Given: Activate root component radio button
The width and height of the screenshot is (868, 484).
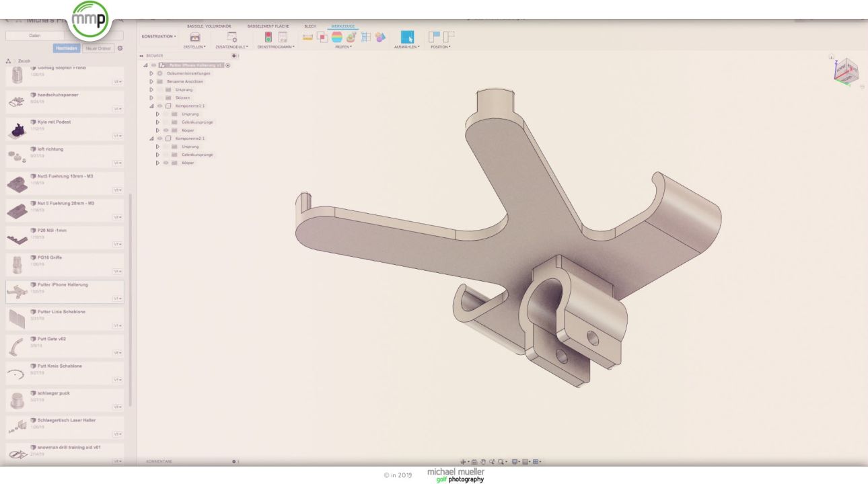Looking at the screenshot, I should click(228, 65).
